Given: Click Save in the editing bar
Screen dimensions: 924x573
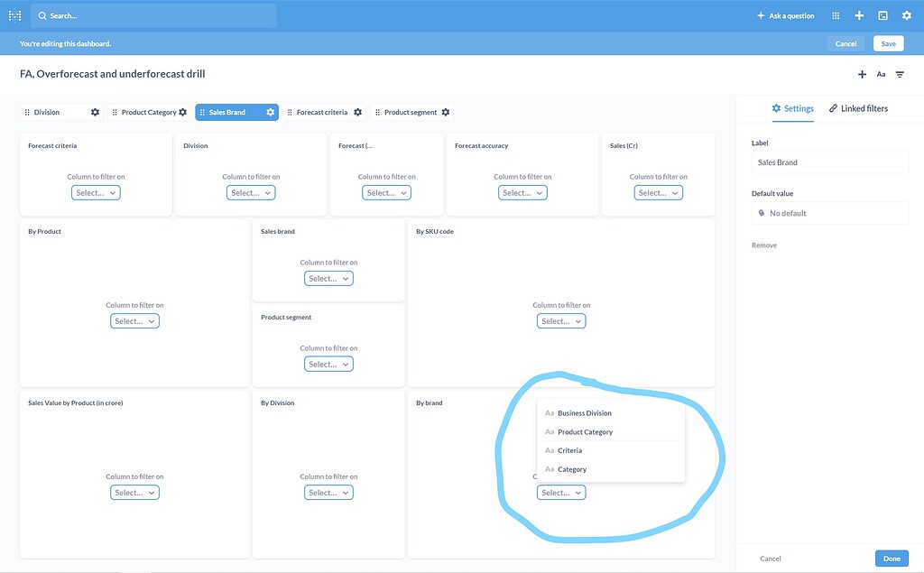Looking at the screenshot, I should (x=889, y=43).
